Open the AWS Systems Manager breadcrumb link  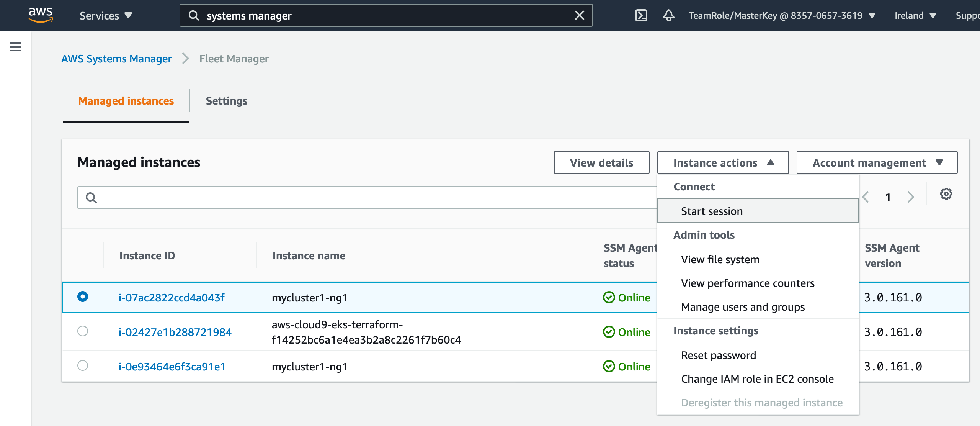[116, 59]
